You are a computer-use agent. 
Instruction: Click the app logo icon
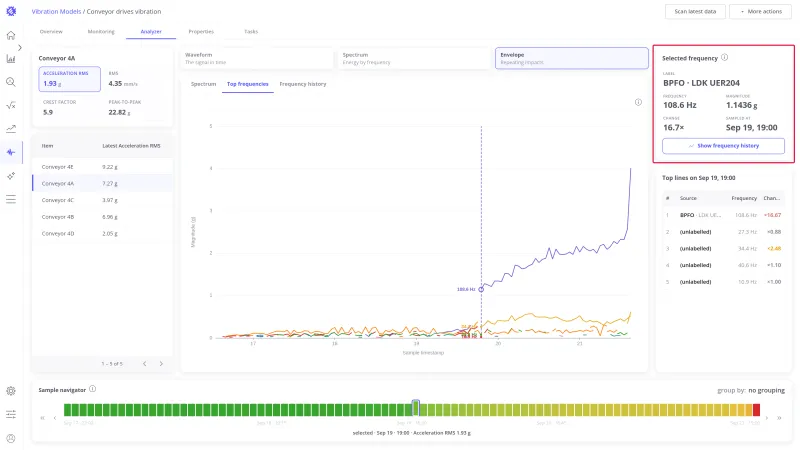click(11, 11)
